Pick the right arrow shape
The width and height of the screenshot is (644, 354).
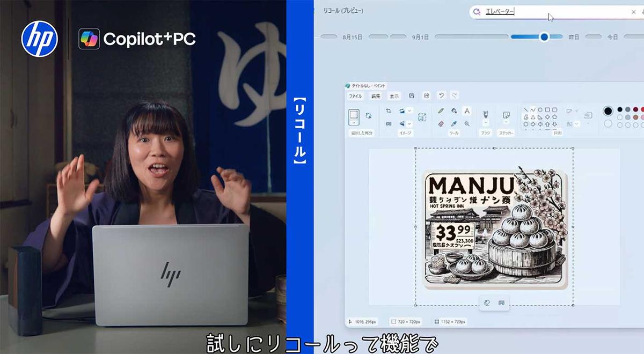click(x=533, y=124)
